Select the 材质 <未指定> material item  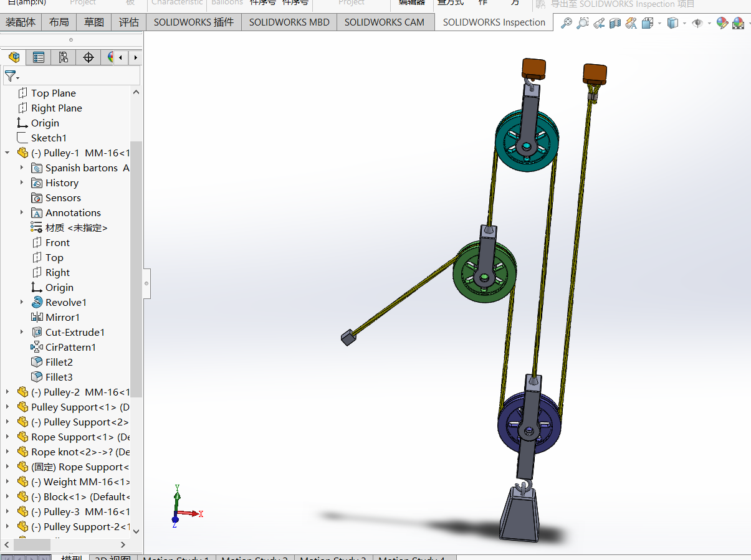(76, 227)
